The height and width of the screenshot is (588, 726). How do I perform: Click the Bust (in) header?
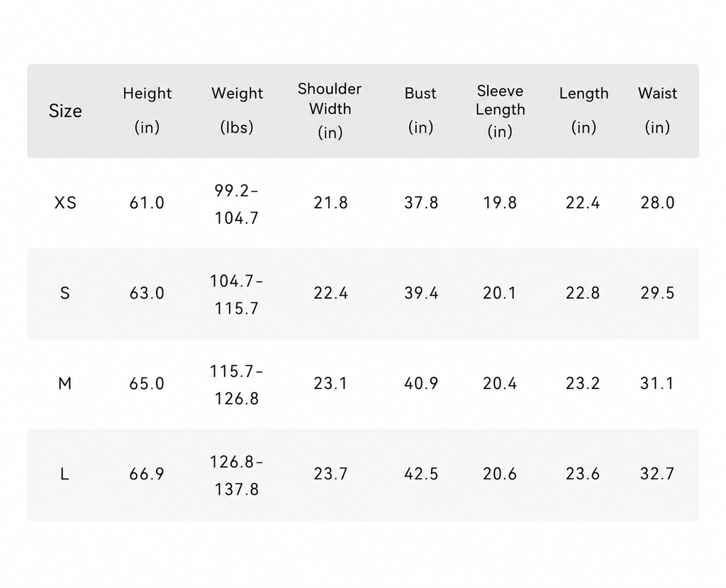pos(420,110)
